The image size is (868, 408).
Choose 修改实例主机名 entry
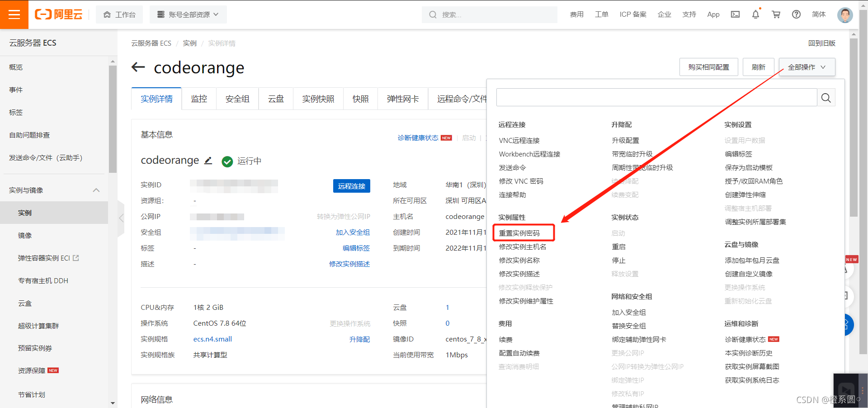tap(523, 247)
